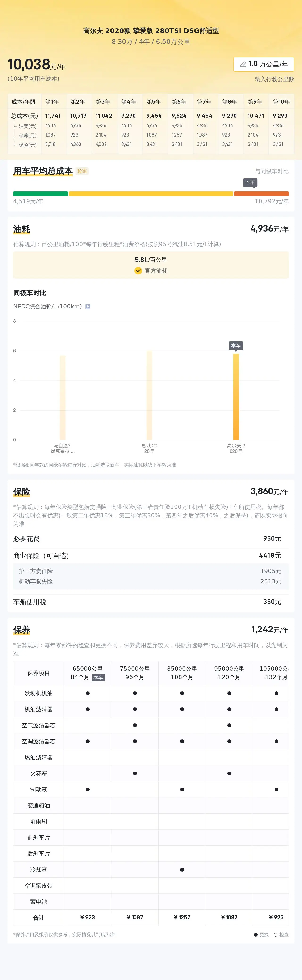Click the 输入行驶公里数 hint text

click(274, 79)
